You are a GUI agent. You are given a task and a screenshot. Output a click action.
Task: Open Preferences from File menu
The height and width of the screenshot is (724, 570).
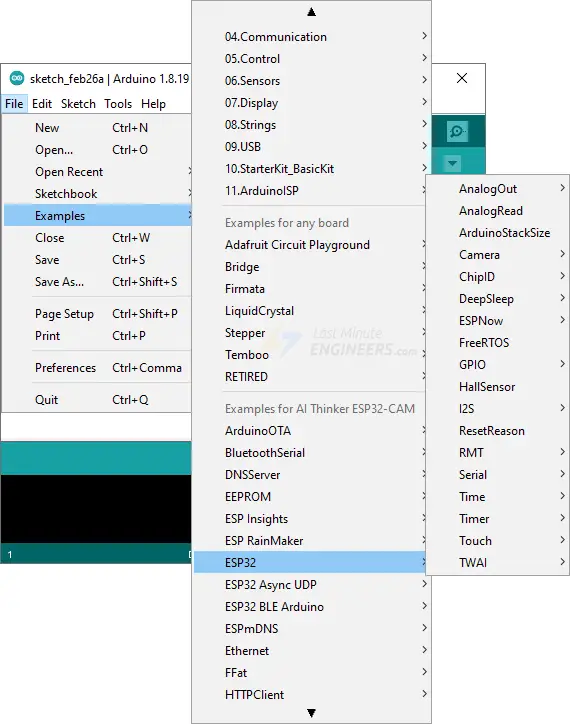[97, 368]
